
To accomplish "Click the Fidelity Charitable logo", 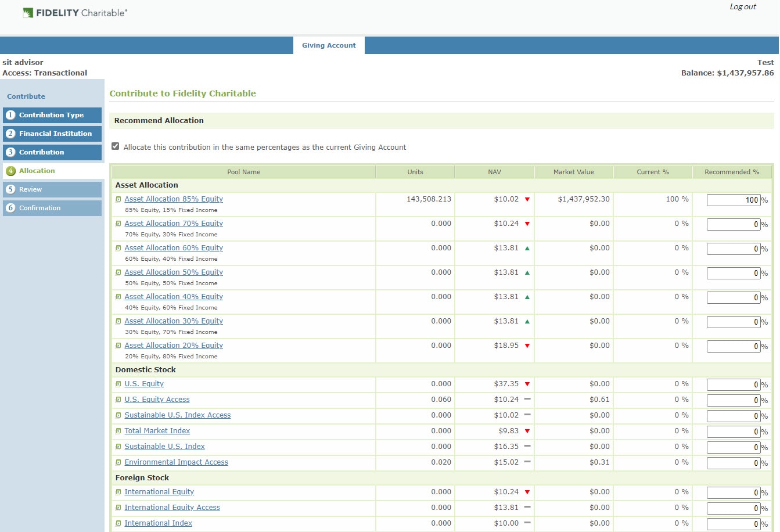I will pyautogui.click(x=75, y=13).
